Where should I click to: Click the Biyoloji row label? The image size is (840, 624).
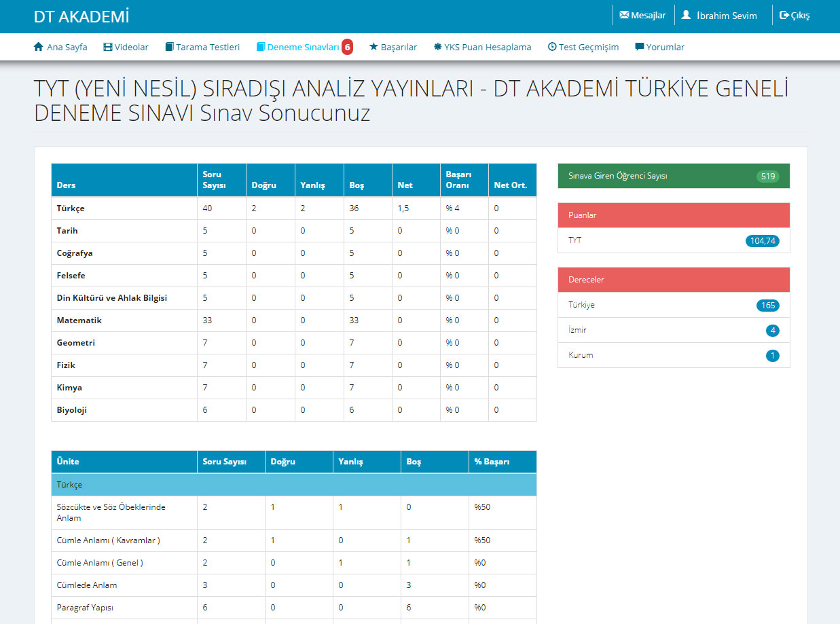pyautogui.click(x=72, y=410)
